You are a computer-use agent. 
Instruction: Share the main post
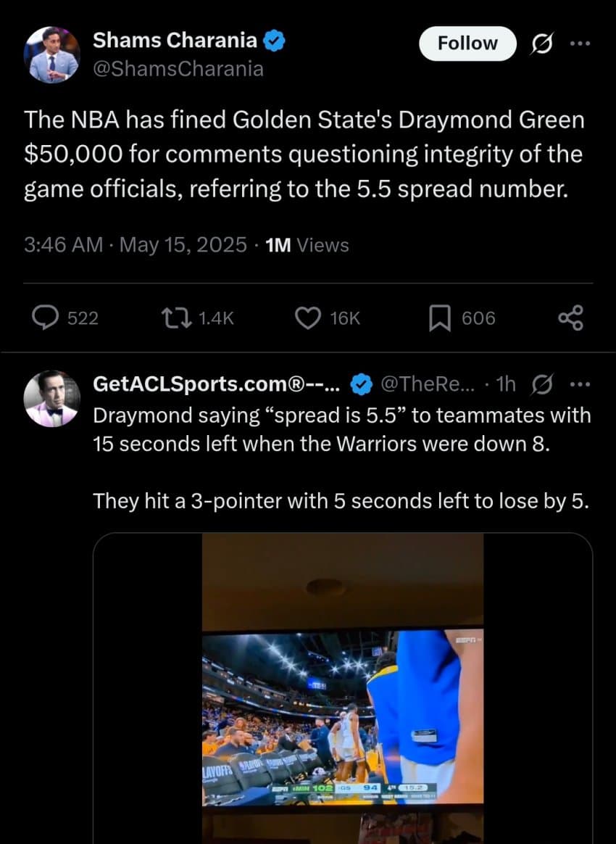click(570, 318)
